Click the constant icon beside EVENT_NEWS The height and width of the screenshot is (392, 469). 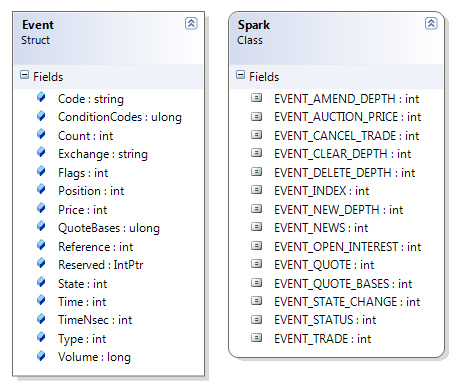256,227
